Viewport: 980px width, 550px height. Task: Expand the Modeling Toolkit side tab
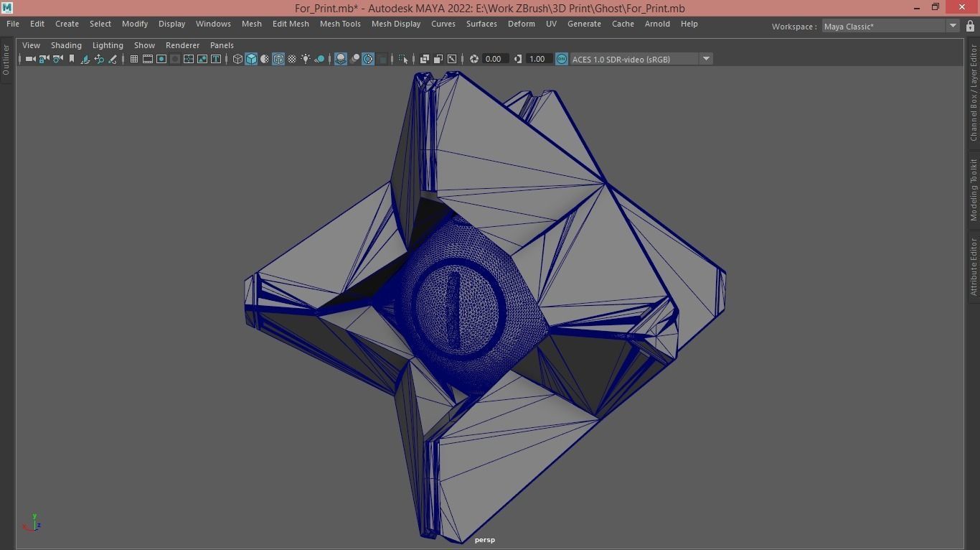[x=974, y=190]
